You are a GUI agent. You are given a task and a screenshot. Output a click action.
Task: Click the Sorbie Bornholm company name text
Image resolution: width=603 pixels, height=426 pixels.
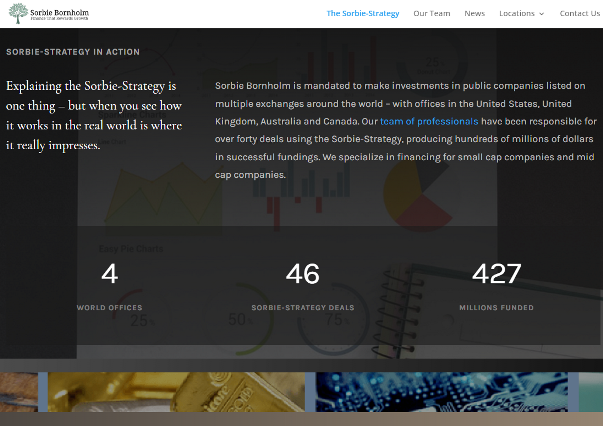60,13
